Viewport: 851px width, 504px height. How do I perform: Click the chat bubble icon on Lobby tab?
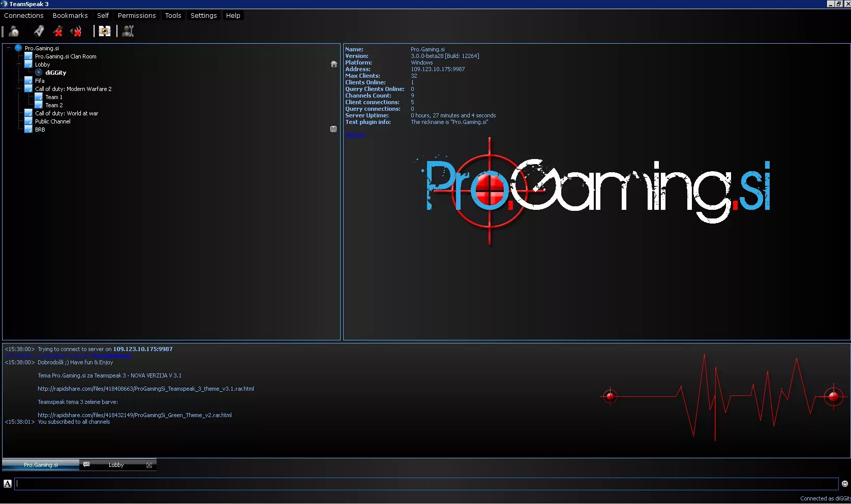86,464
